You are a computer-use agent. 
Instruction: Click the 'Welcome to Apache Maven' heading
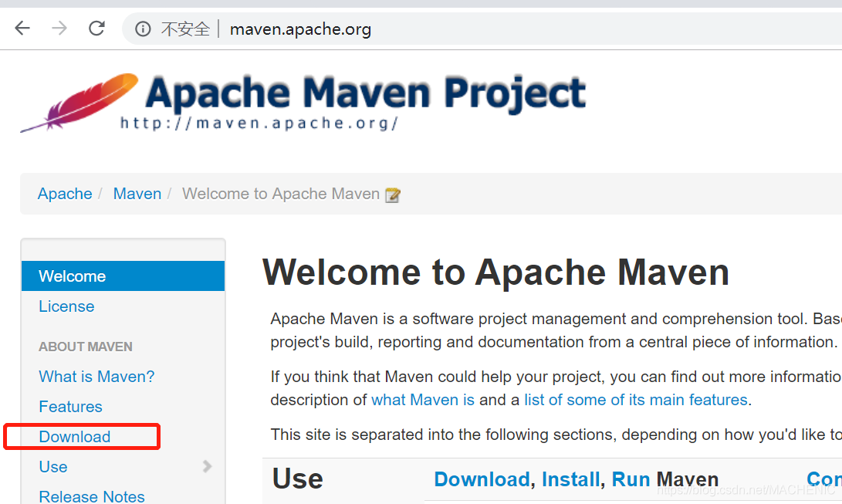(495, 272)
